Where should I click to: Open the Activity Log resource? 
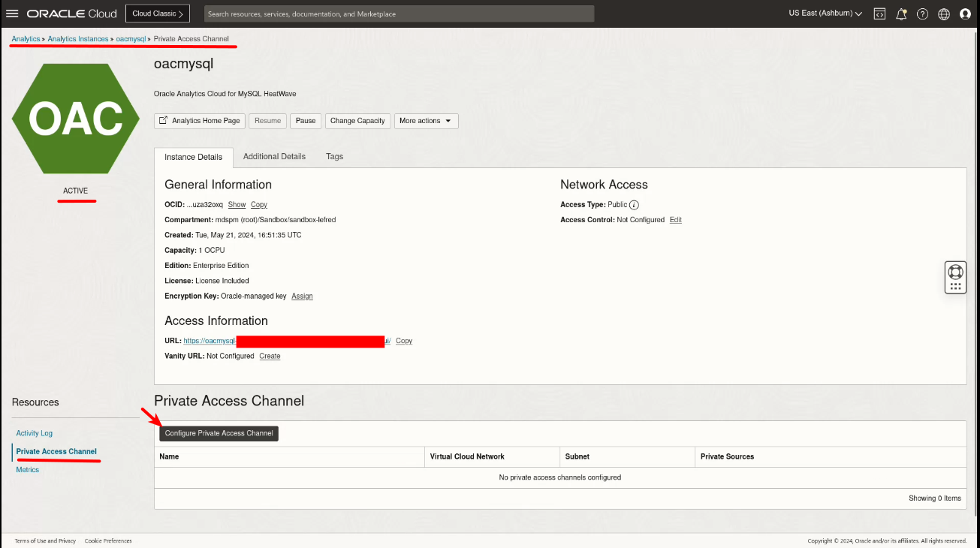[35, 433]
